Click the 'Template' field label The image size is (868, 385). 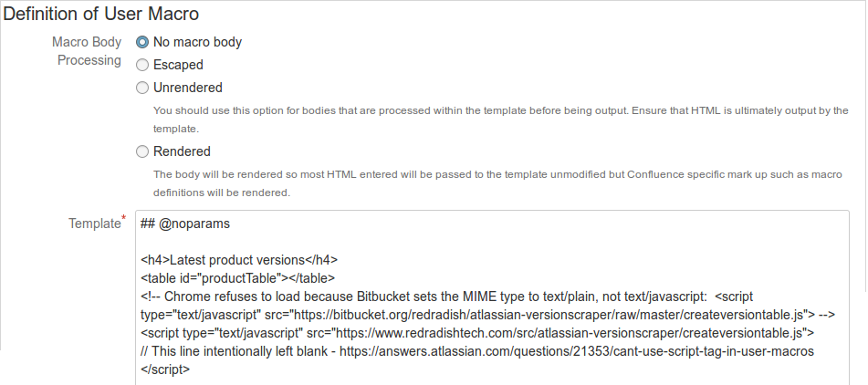(94, 224)
